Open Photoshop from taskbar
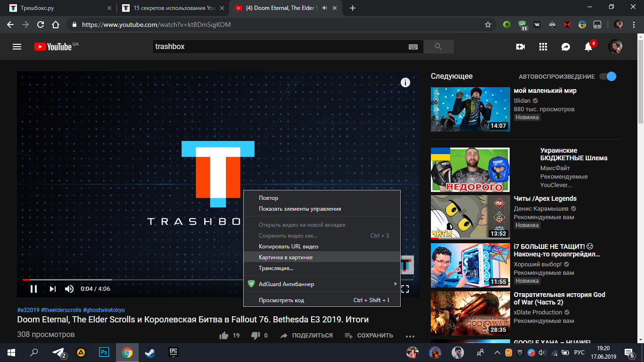Viewport: 644px width, 362px height. 104,352
